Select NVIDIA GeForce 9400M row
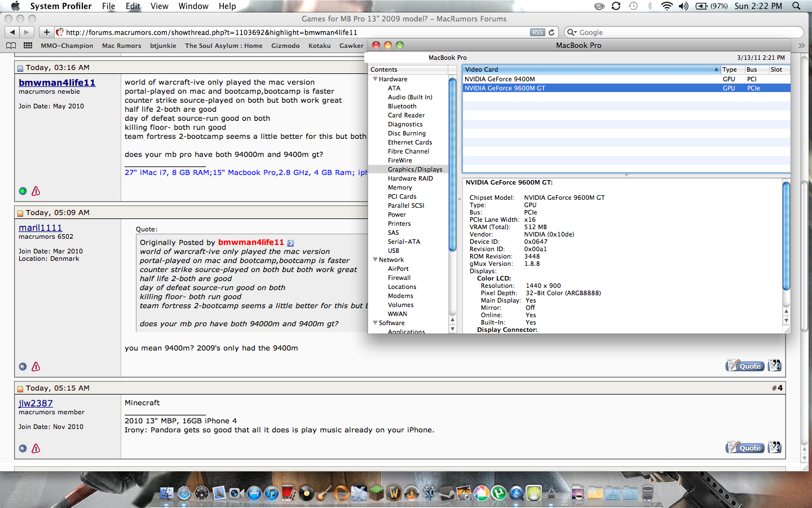 tap(626, 79)
